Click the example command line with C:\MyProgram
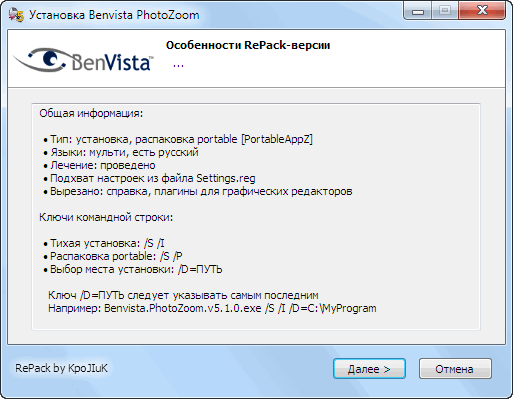The image size is (513, 399). coord(212,308)
